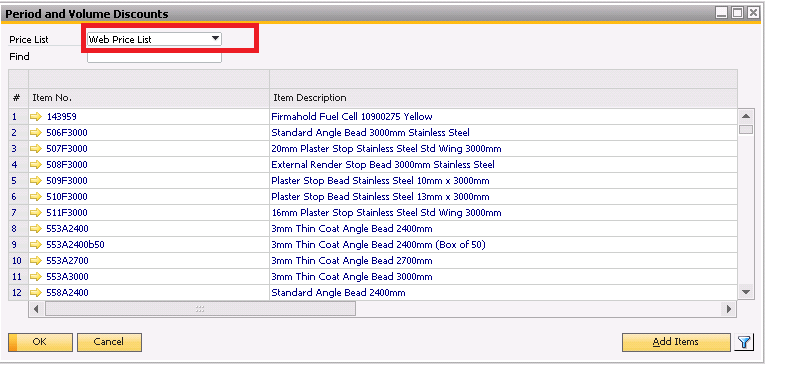This screenshot has width=787, height=389.
Task: Open link arrow for item 558A2400
Action: (x=36, y=293)
